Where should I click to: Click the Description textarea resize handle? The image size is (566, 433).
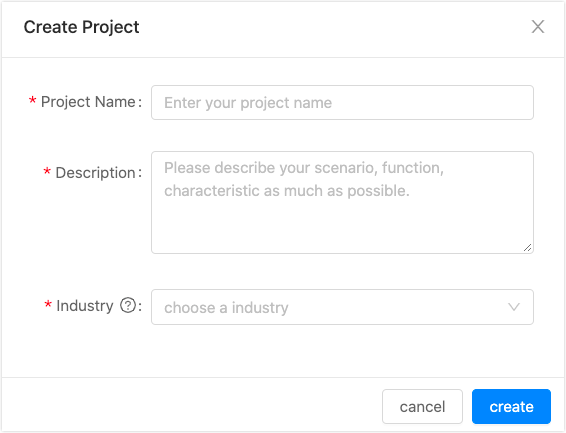(x=527, y=248)
